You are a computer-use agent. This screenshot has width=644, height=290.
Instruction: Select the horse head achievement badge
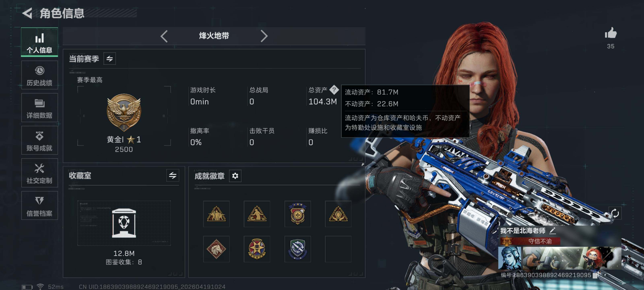pyautogui.click(x=216, y=249)
